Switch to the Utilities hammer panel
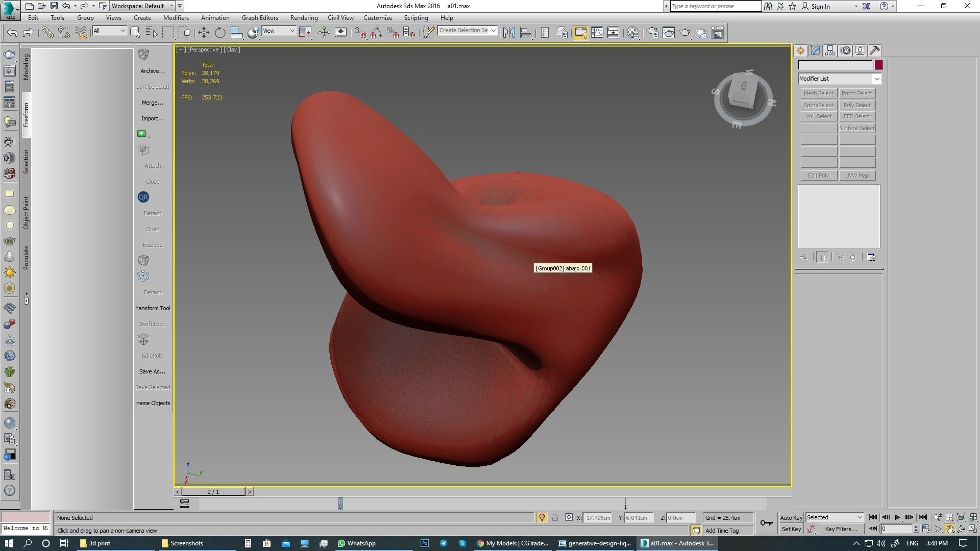The image size is (980, 551). (x=875, y=51)
